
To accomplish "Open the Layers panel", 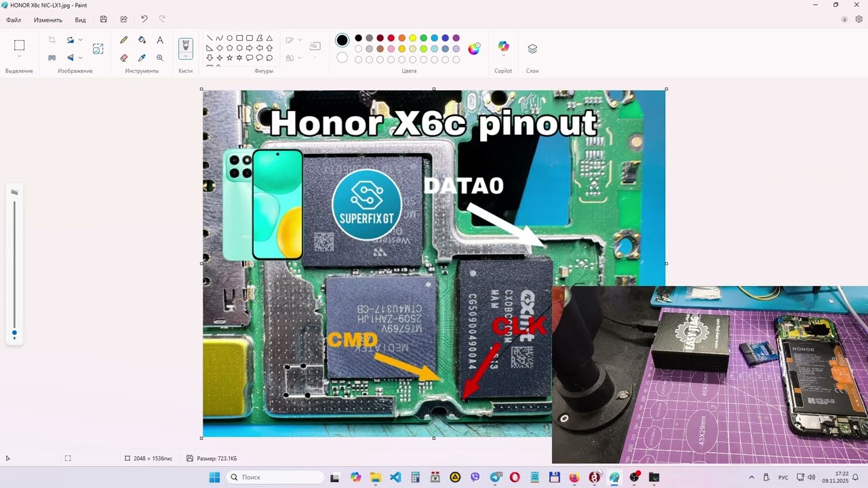I will pyautogui.click(x=532, y=49).
